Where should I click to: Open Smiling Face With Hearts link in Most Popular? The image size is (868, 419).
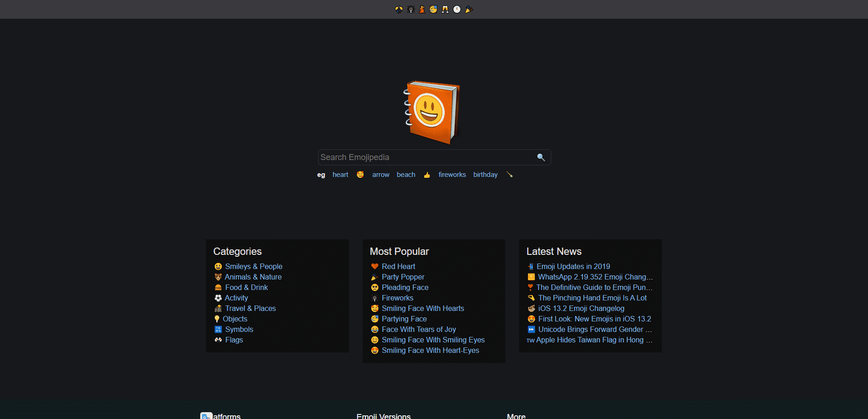tap(423, 308)
